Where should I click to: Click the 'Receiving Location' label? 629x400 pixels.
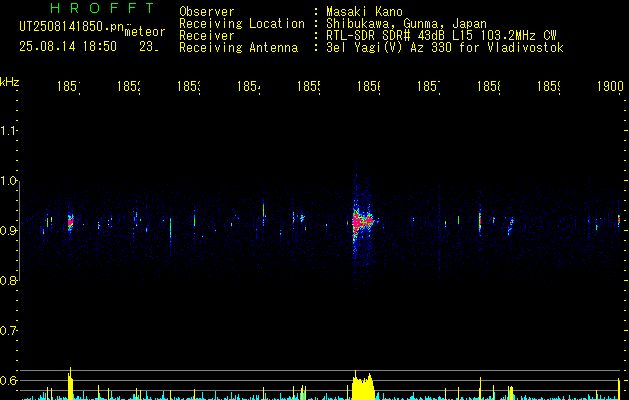(x=242, y=24)
